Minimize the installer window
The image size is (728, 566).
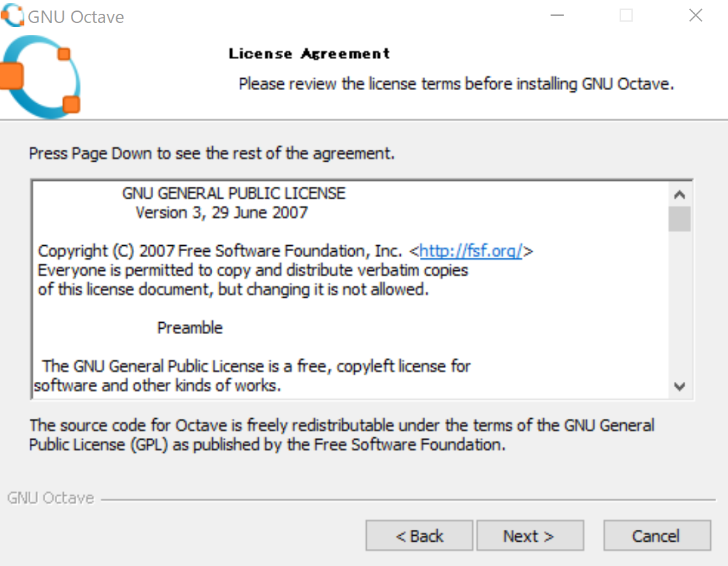[557, 15]
